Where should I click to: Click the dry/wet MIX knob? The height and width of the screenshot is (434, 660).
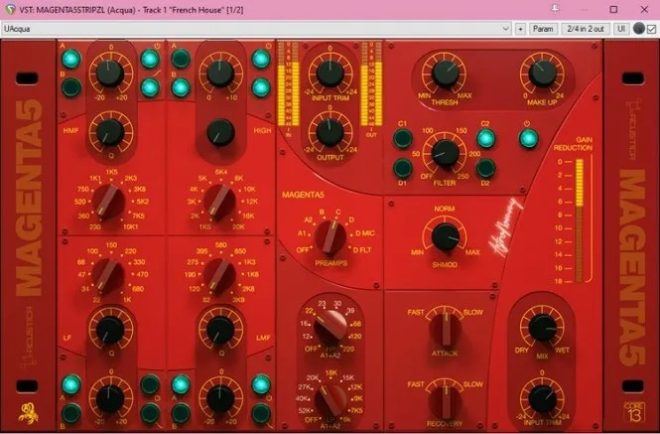[543, 328]
